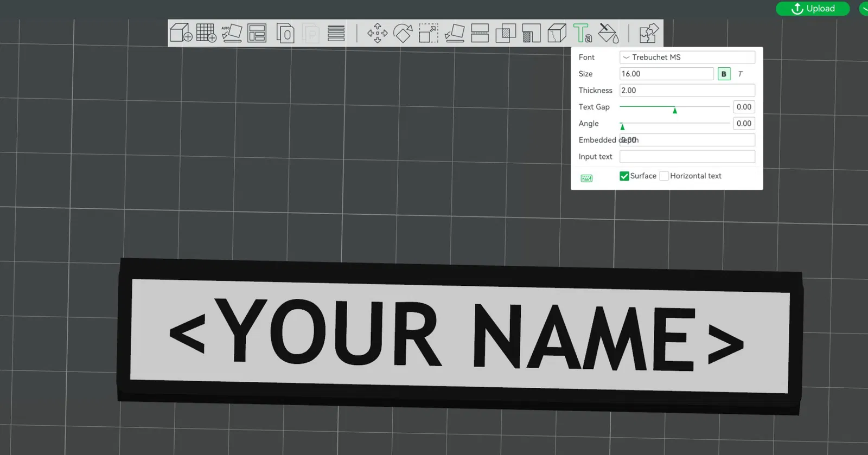Enable the Horizontal text checkbox
868x455 pixels.
click(x=664, y=176)
